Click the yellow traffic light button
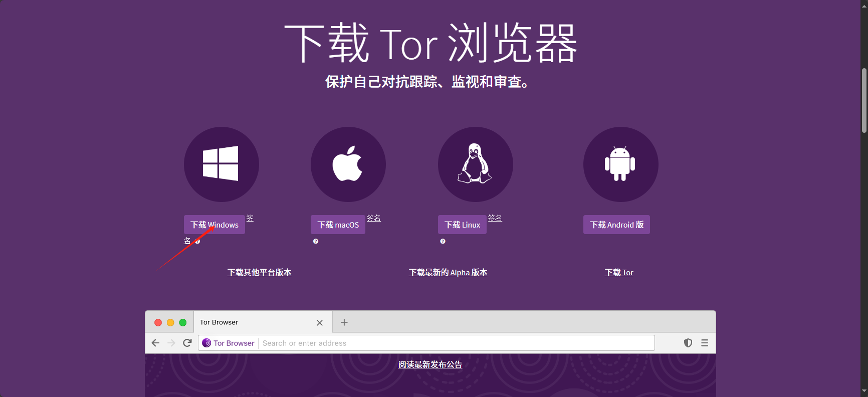868x397 pixels. (x=170, y=322)
